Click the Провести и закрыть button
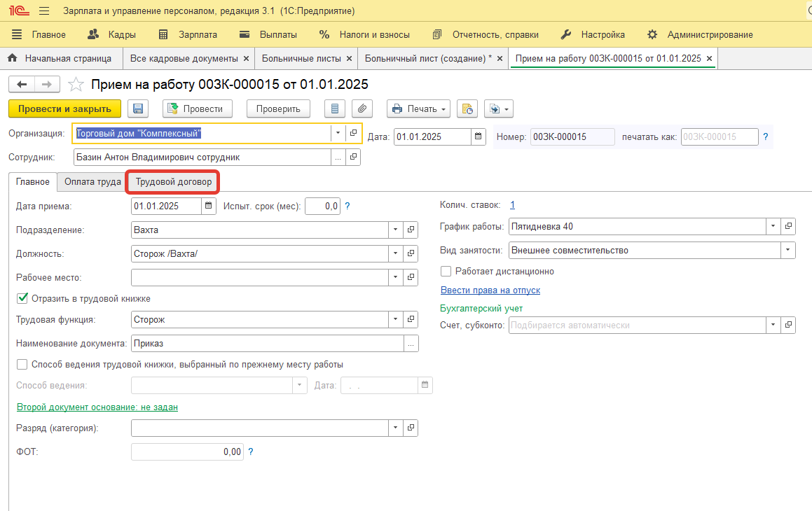This screenshot has height=511, width=812. [64, 108]
